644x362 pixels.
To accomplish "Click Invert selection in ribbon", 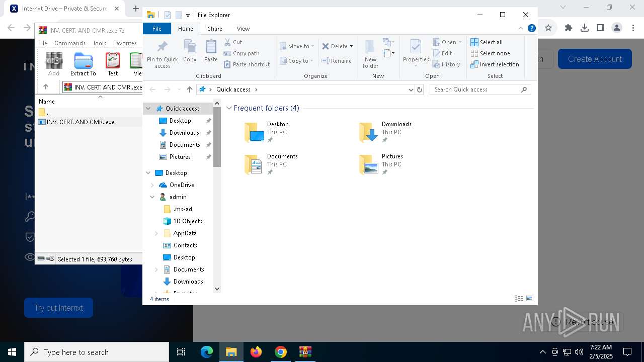I will (495, 64).
